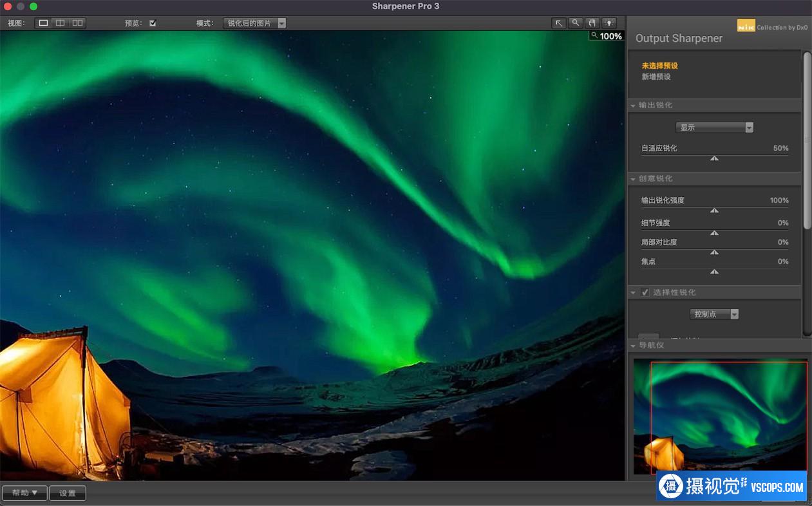
Task: Click the 设置 settings button
Action: (68, 493)
